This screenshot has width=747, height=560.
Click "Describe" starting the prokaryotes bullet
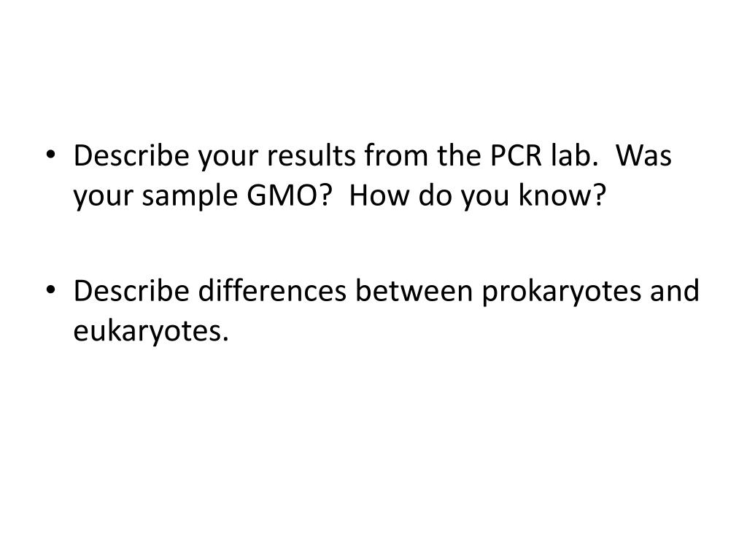(131, 290)
